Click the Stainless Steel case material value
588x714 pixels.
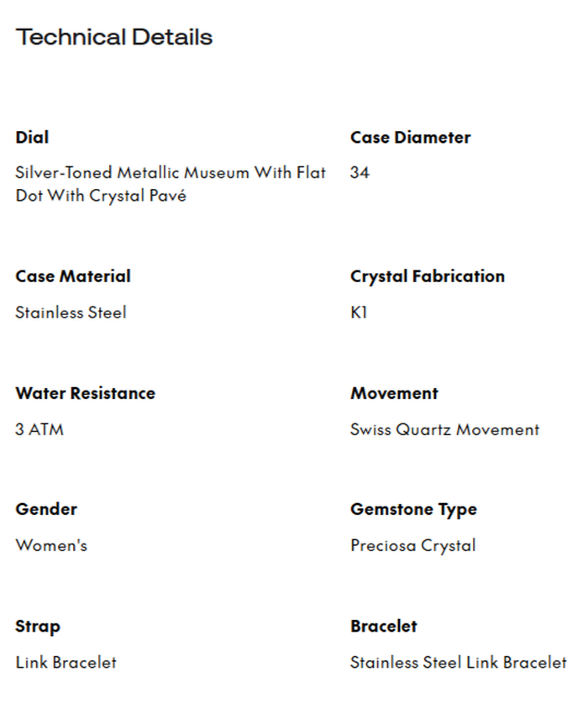pyautogui.click(x=71, y=312)
